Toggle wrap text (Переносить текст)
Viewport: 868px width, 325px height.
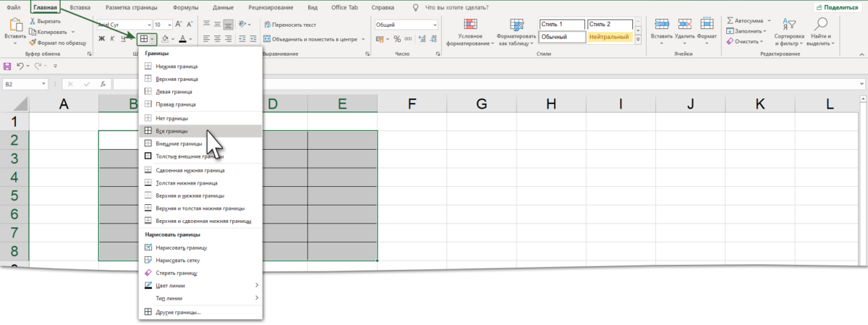point(291,24)
